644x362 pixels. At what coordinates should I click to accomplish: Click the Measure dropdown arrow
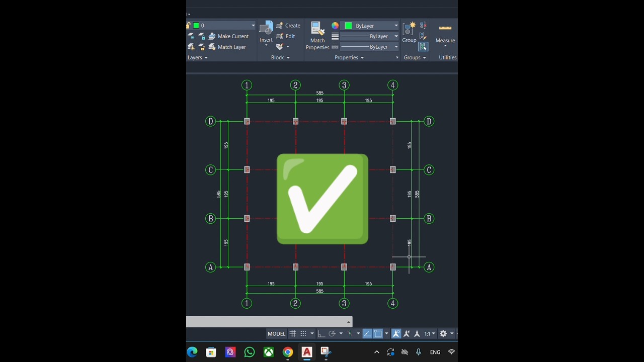coord(445,46)
